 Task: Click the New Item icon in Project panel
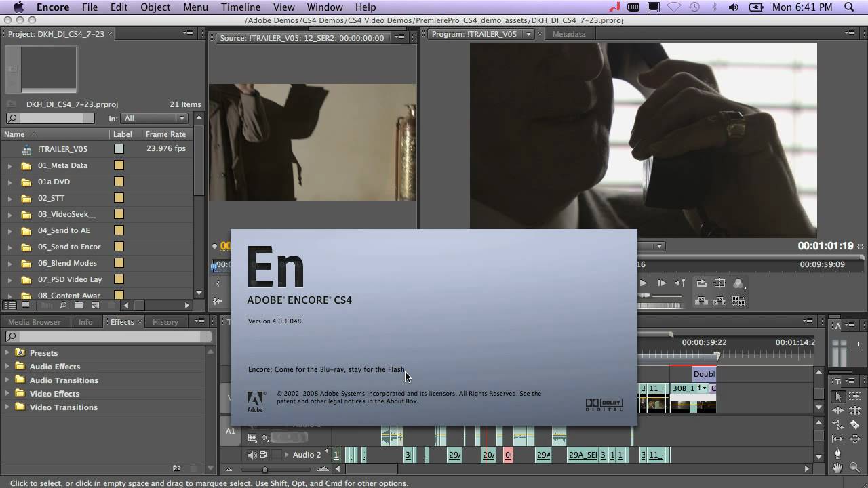click(95, 306)
